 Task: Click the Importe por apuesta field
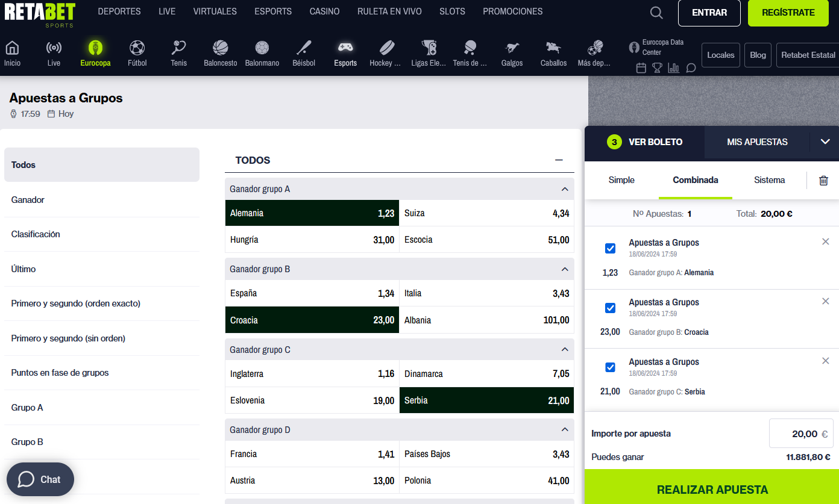(800, 434)
